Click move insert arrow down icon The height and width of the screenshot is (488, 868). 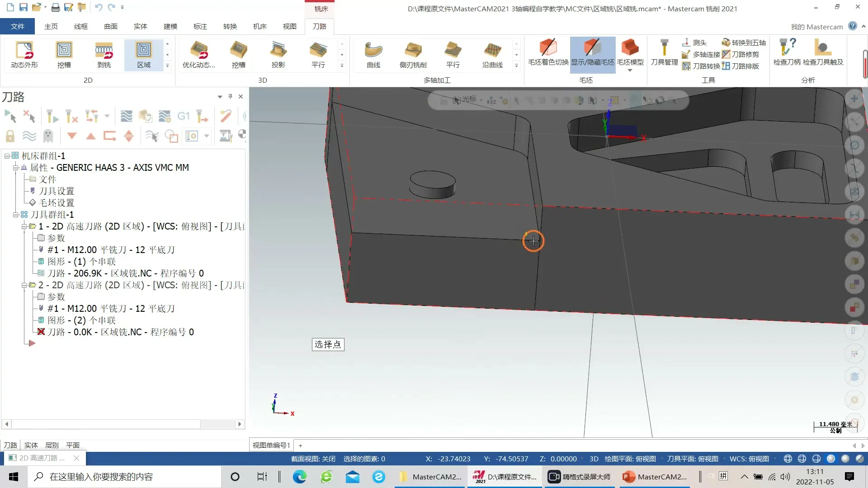72,136
